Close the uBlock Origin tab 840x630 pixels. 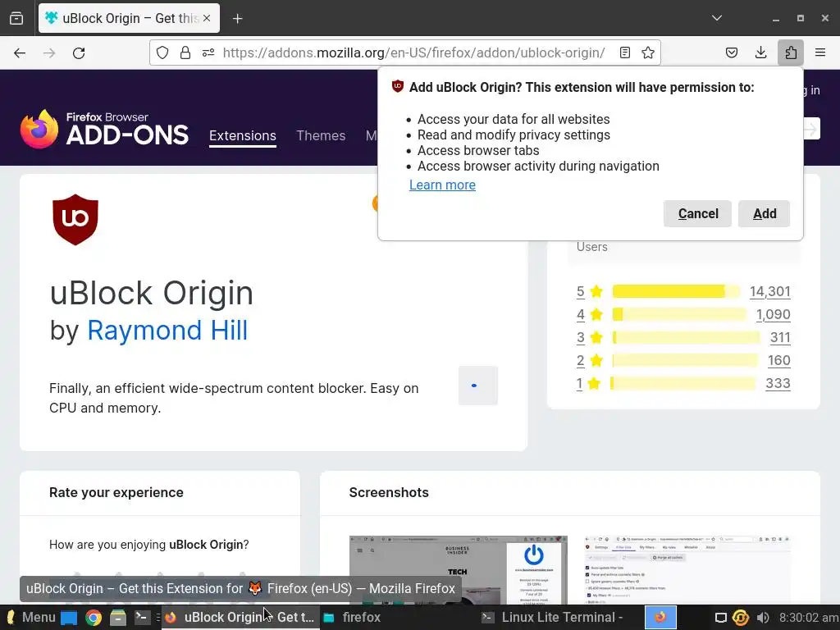pos(207,18)
